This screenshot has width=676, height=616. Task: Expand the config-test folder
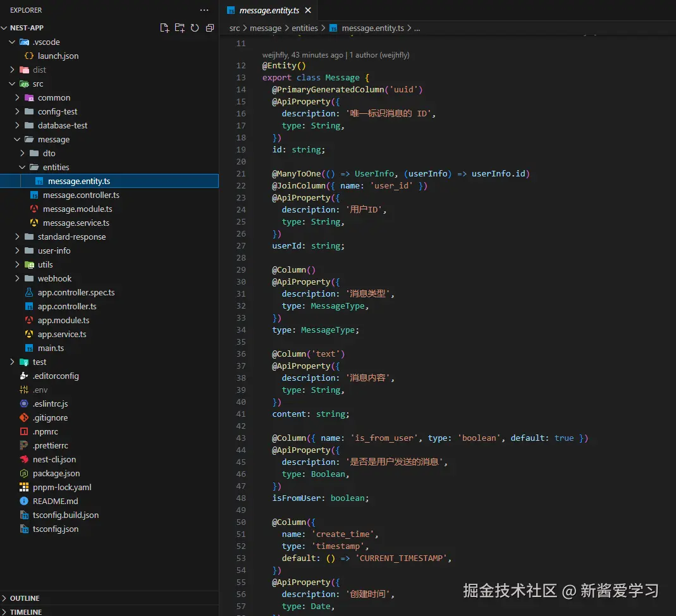coord(17,112)
